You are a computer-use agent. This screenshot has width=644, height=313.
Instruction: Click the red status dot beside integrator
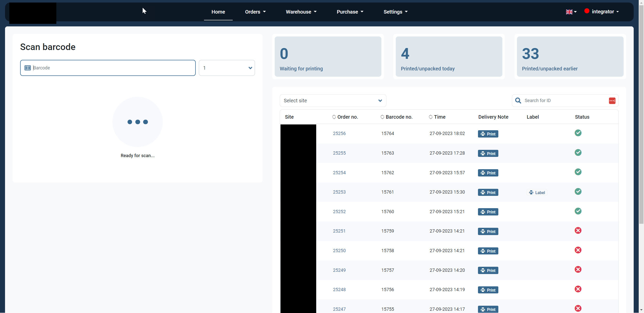click(x=587, y=11)
